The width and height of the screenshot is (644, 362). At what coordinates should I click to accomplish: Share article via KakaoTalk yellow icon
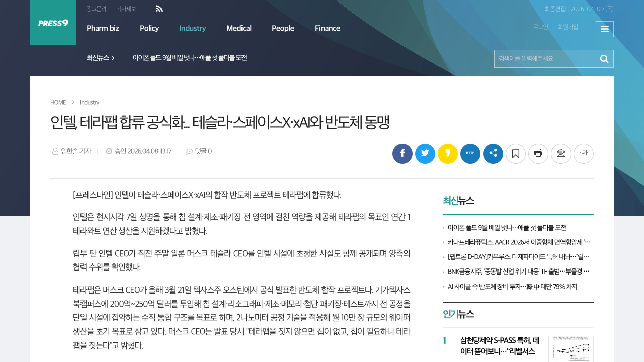point(448,154)
